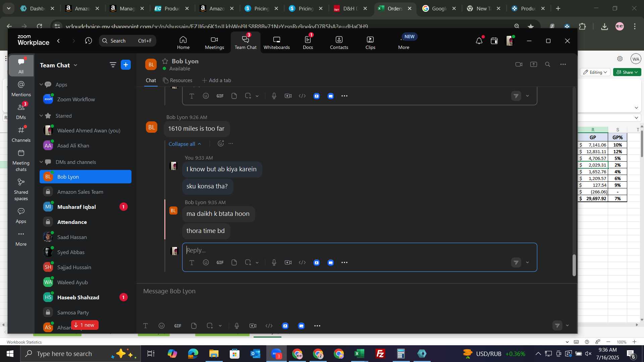
Task: Insert code snippet in reply box
Action: [302, 262]
